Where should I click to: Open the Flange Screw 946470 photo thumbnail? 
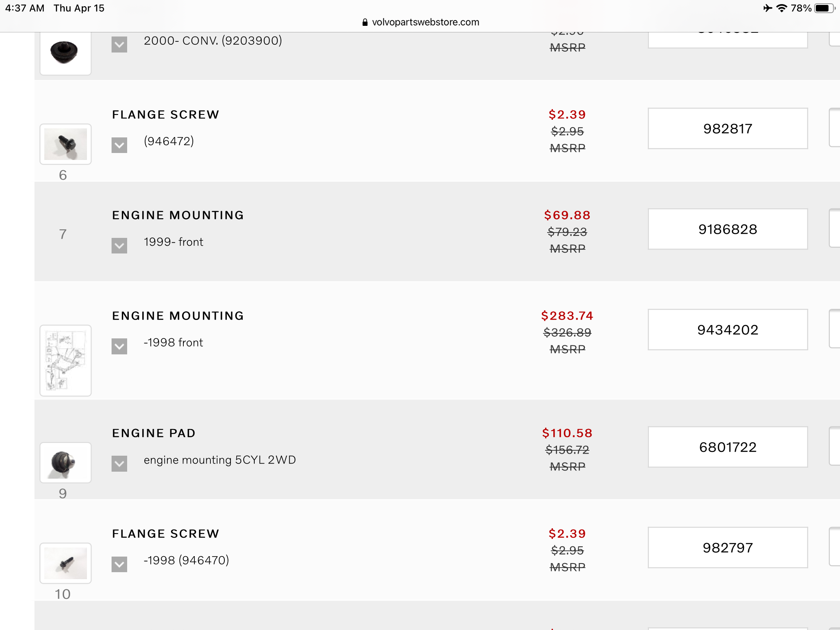65,563
